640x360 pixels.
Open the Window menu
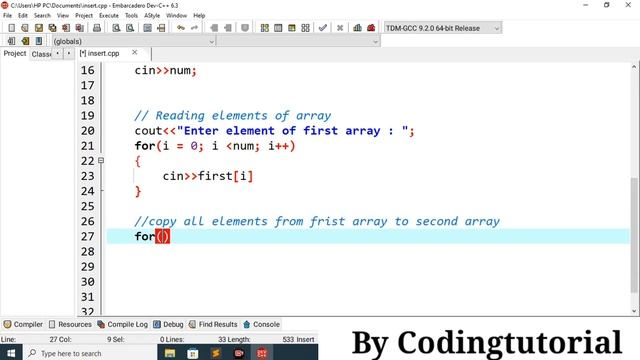pyautogui.click(x=176, y=16)
